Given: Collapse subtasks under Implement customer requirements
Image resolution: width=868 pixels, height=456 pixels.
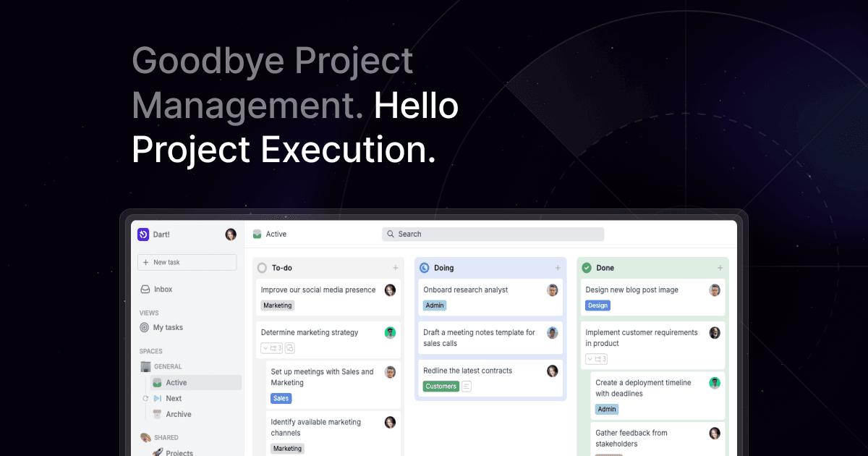Looking at the screenshot, I should pos(590,359).
